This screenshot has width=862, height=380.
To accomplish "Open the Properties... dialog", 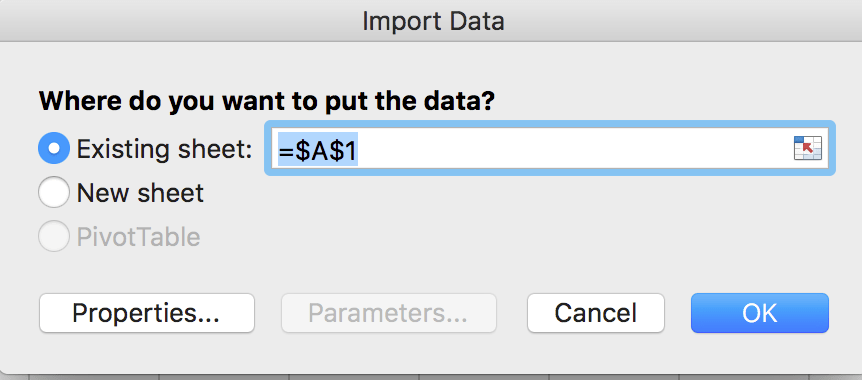I will click(x=147, y=313).
